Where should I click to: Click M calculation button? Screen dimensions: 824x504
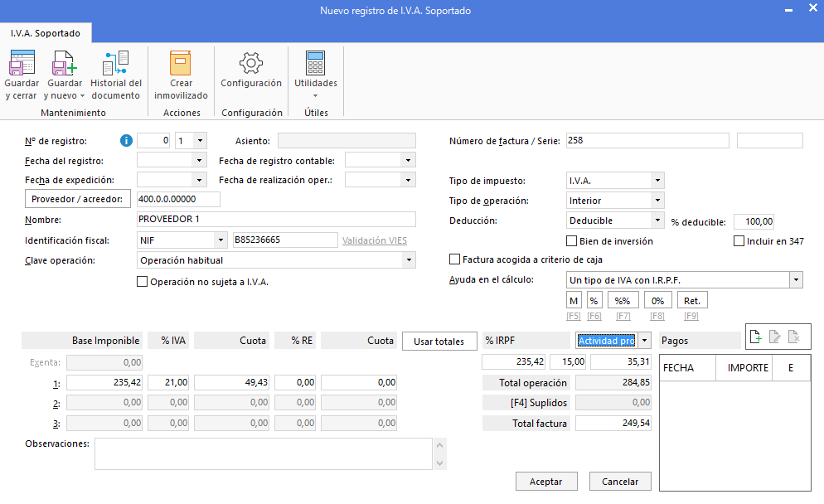pyautogui.click(x=574, y=301)
